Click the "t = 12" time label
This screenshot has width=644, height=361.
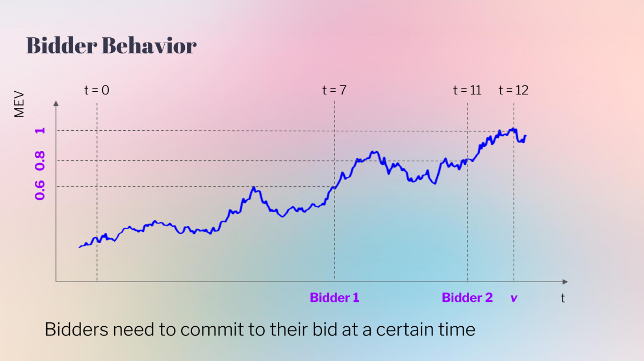pyautogui.click(x=513, y=90)
